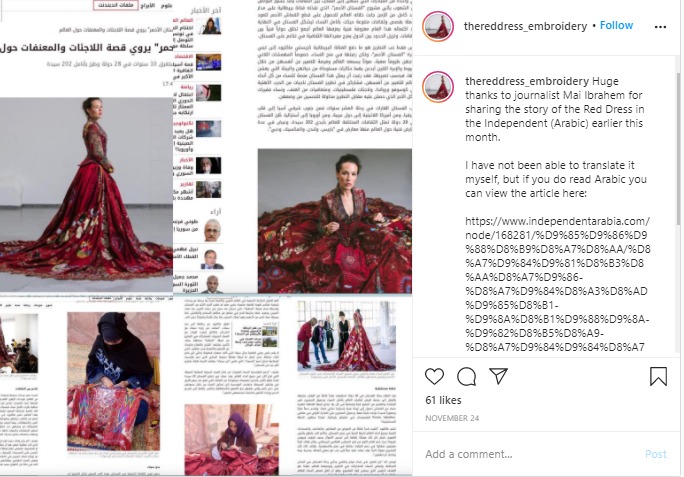
Task: Open the three-dot more options menu
Action: [660, 27]
